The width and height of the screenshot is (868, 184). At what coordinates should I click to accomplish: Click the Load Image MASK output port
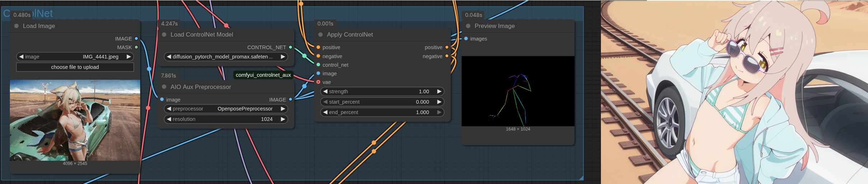click(x=136, y=47)
